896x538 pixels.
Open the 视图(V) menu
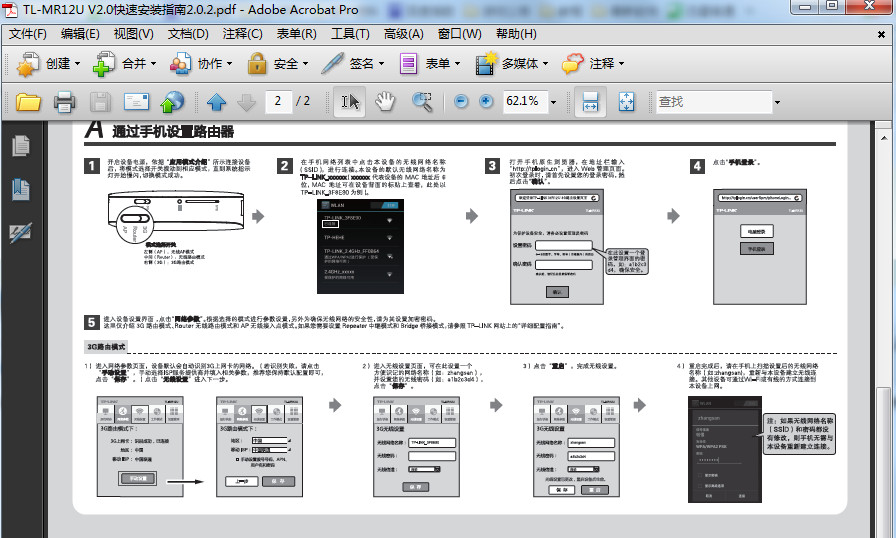tap(134, 34)
